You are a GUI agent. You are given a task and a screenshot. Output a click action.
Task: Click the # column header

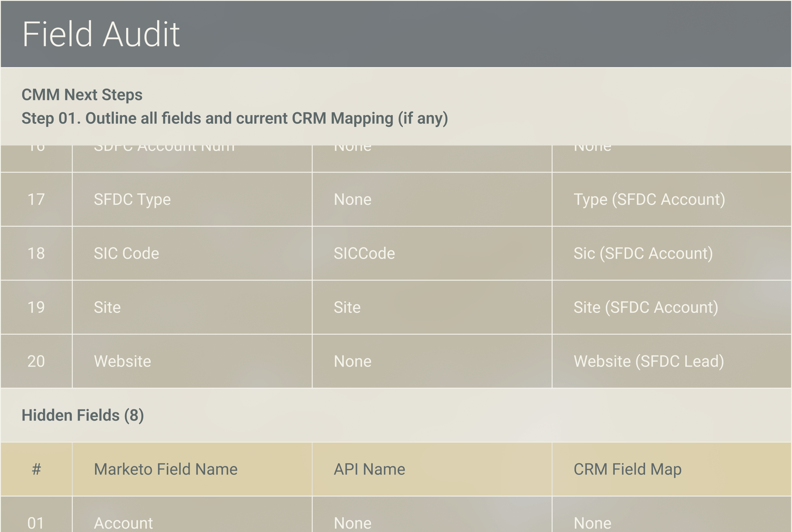point(36,469)
